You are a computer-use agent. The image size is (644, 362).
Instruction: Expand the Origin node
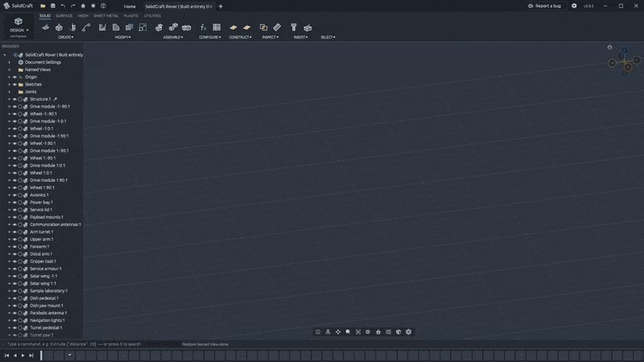click(10, 77)
